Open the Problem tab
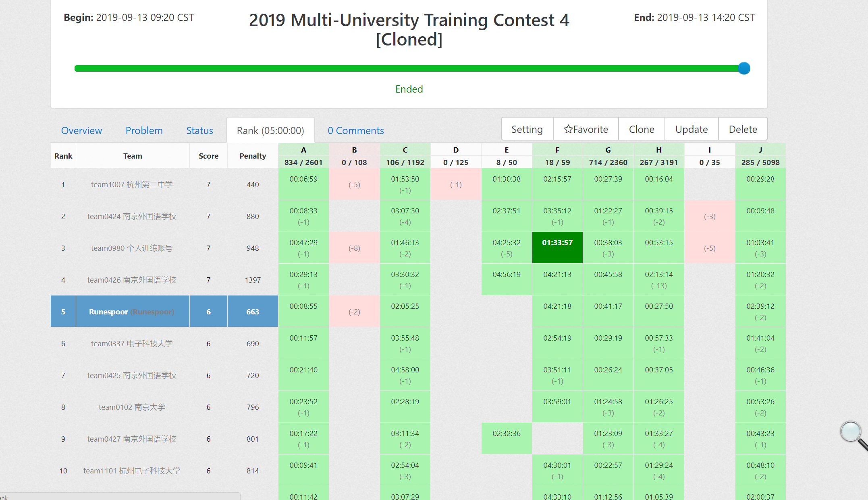Viewport: 868px width, 500px height. click(x=144, y=130)
